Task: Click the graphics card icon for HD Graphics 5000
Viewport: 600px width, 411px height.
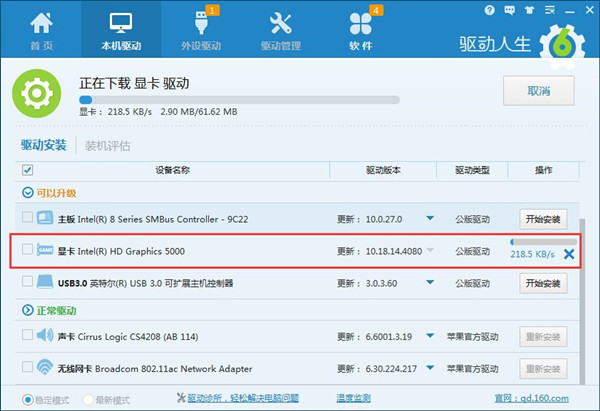Action: pyautogui.click(x=45, y=250)
